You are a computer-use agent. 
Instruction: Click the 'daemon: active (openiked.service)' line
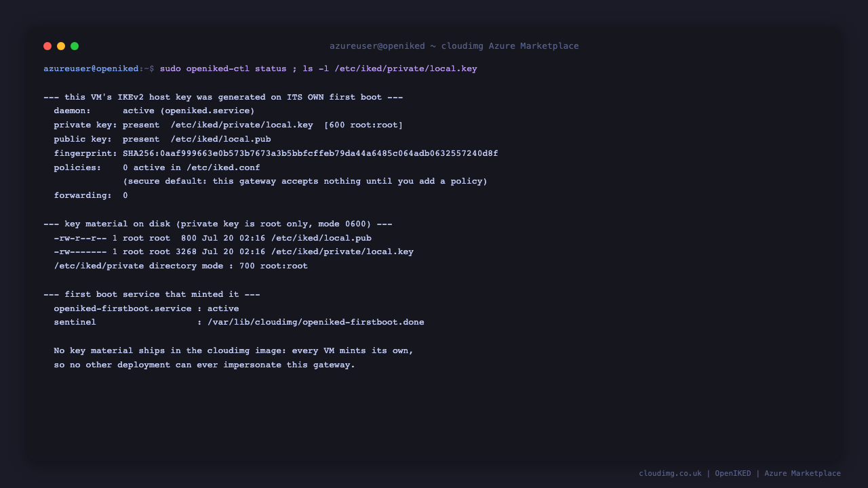pyautogui.click(x=155, y=111)
